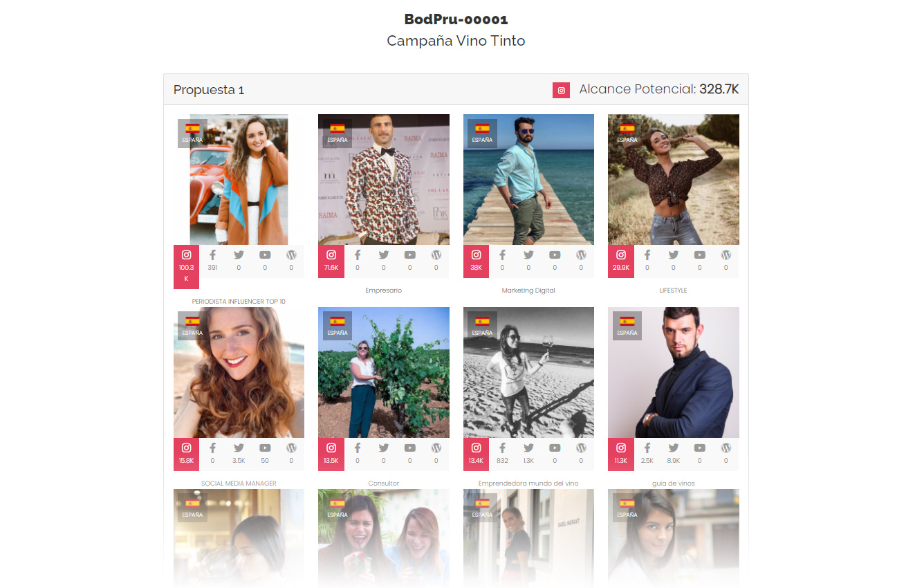Click the Instagram badge showing 38K

click(x=476, y=261)
